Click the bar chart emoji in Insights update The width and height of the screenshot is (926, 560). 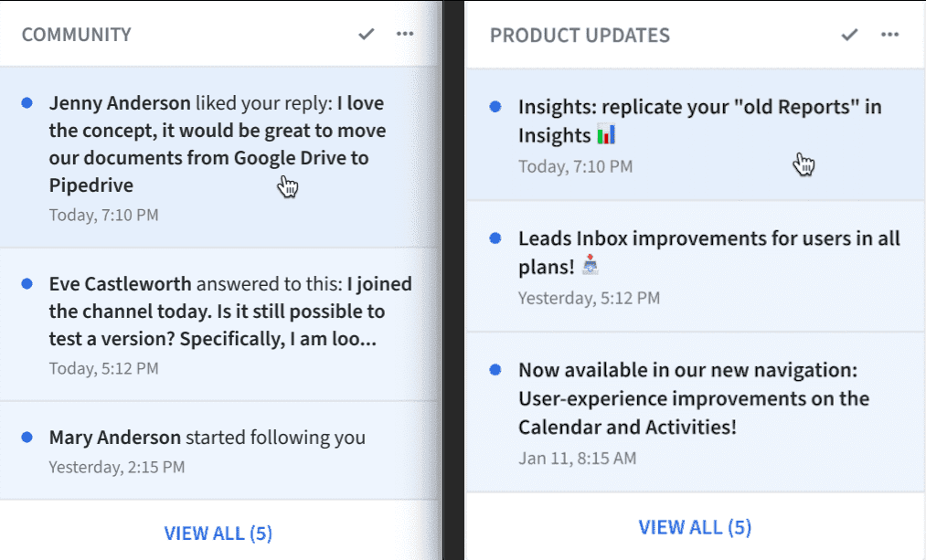click(x=606, y=134)
